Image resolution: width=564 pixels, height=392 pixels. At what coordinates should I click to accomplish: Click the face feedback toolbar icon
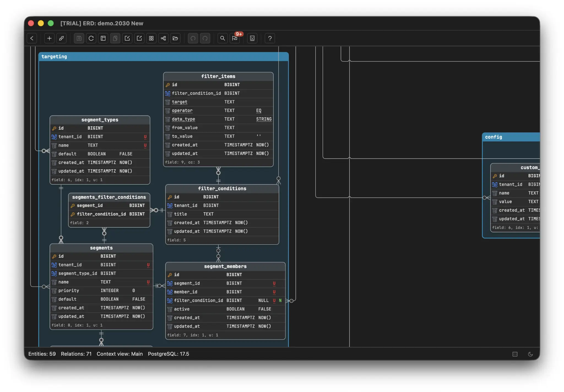tap(252, 38)
